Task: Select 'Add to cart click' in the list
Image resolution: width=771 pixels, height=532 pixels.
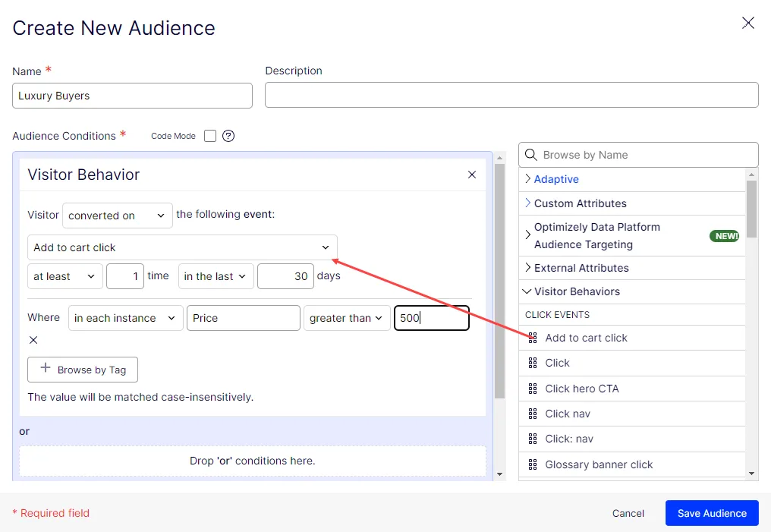Action: point(632,338)
